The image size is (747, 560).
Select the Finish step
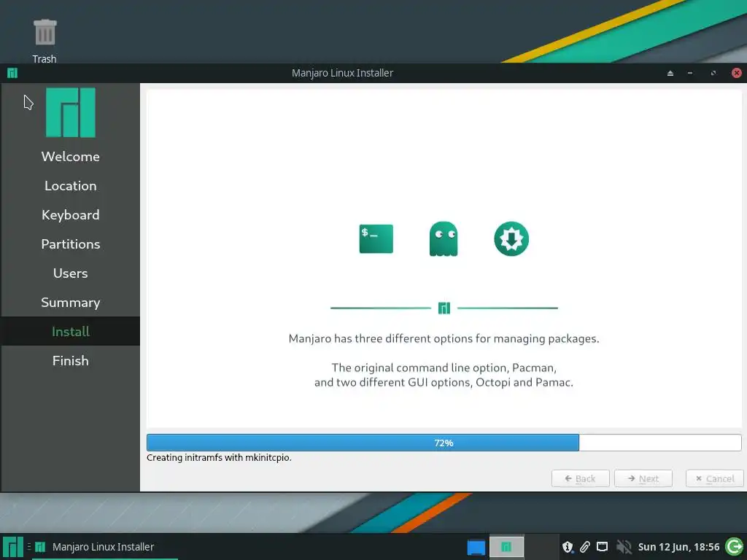coord(71,360)
